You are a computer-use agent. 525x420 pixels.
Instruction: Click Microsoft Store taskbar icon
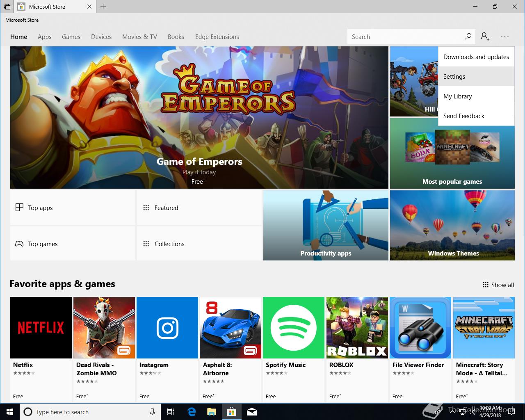tap(231, 412)
